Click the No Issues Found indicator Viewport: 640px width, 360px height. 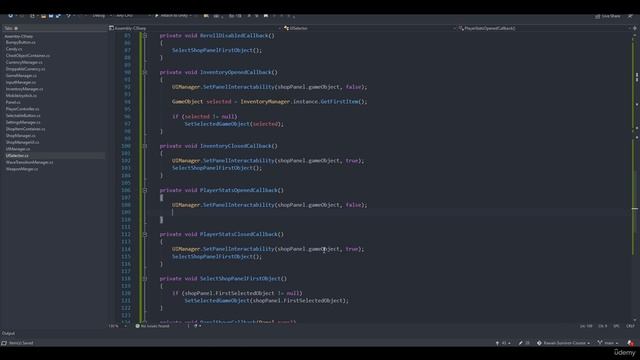(x=152, y=326)
